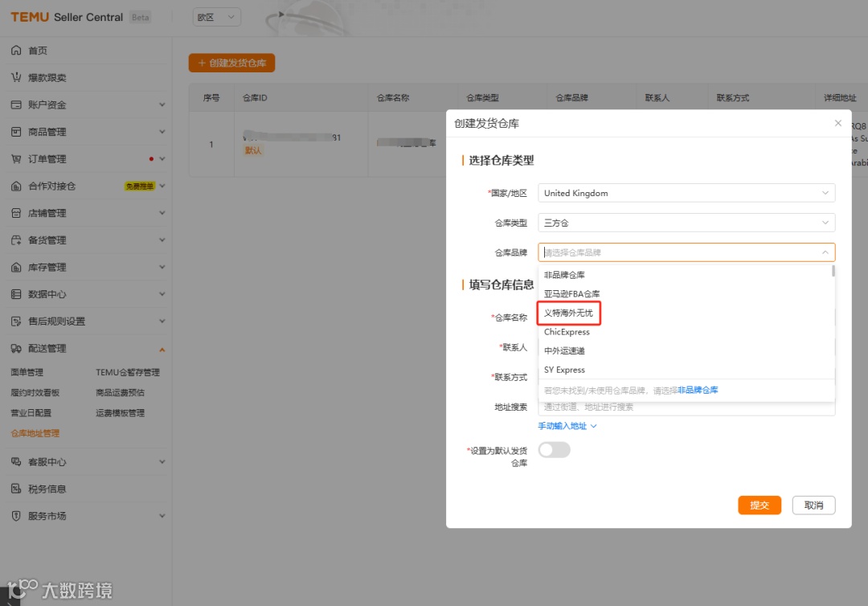
Task: Click the 售后规则设置 icon
Action: click(x=16, y=321)
